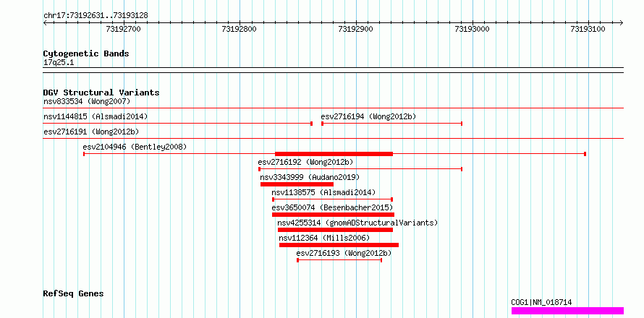The height and width of the screenshot is (318, 644).
Task: Click the thick segment of esv2104946
Action: coord(334,154)
